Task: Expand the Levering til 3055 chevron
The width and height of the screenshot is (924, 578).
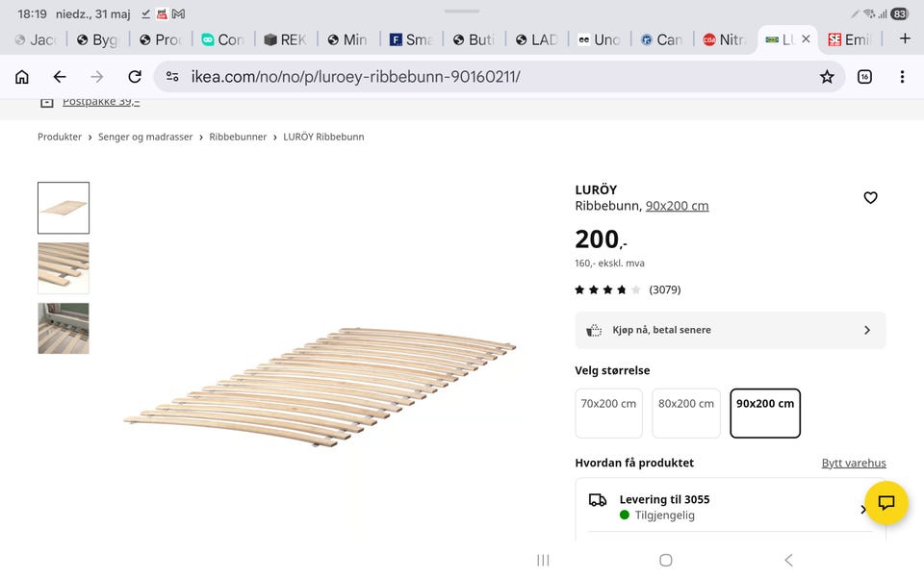Action: click(863, 509)
